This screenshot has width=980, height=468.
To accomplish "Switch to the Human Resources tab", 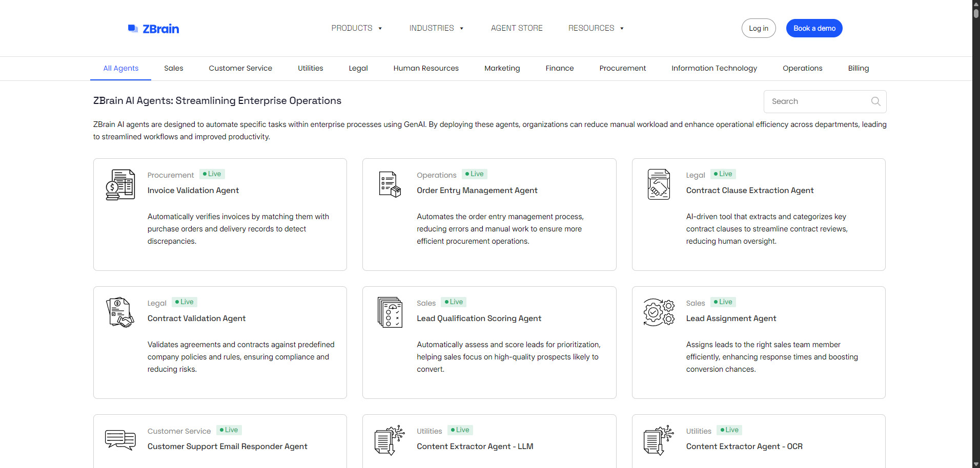I will (x=426, y=68).
